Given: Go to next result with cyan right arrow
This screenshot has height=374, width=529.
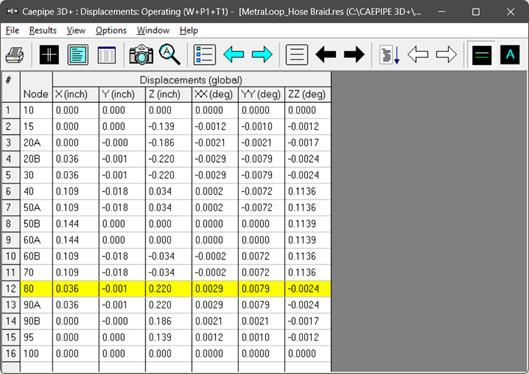Looking at the screenshot, I should click(x=262, y=55).
